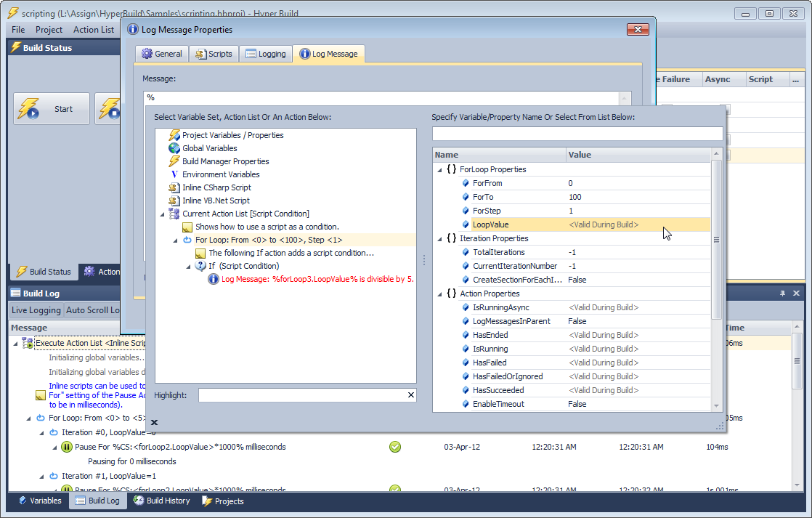
Task: Collapse the Current Action List tree node
Action: pos(163,214)
